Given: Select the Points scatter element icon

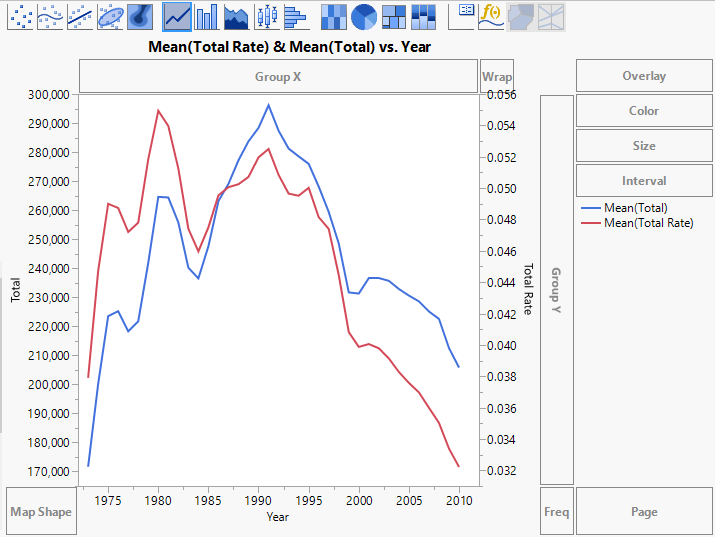Looking at the screenshot, I should pos(20,16).
